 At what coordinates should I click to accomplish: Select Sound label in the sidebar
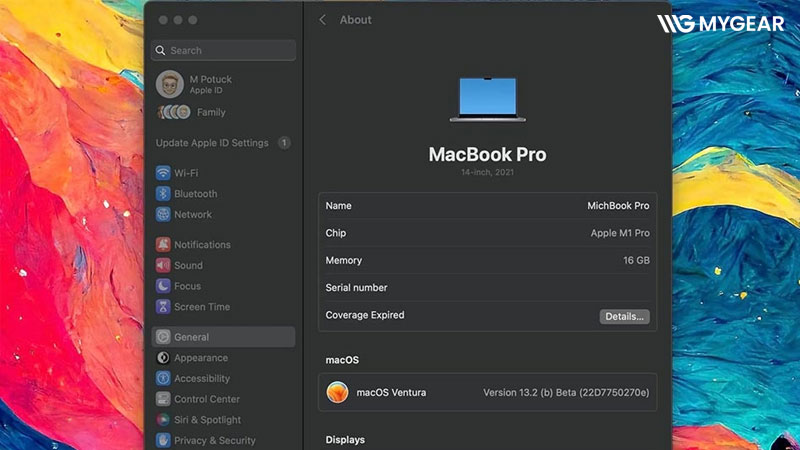point(188,265)
